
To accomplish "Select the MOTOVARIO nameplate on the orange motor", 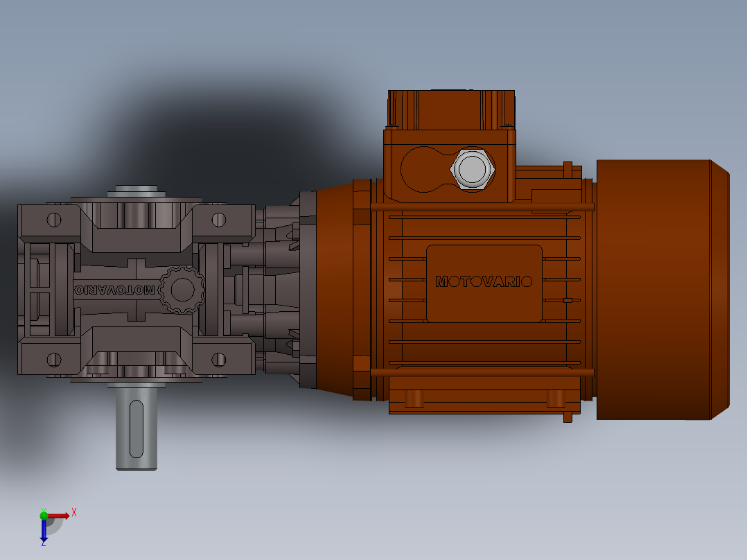I will pos(484,283).
